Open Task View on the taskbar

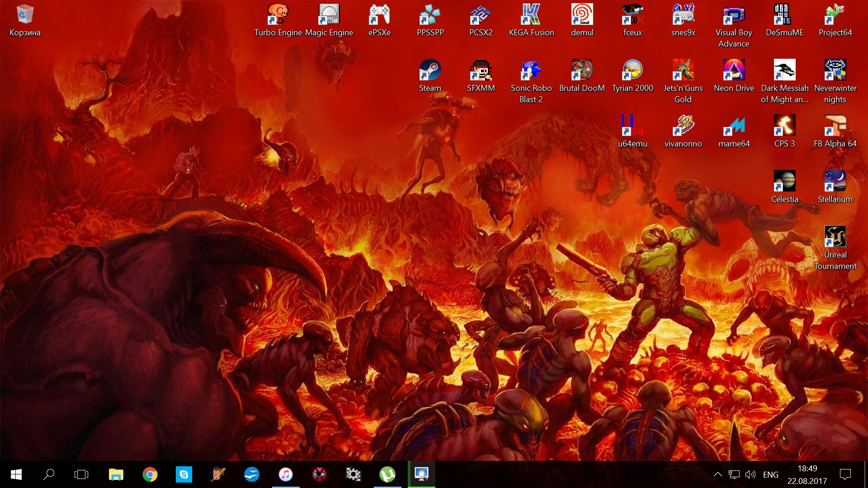point(81,474)
